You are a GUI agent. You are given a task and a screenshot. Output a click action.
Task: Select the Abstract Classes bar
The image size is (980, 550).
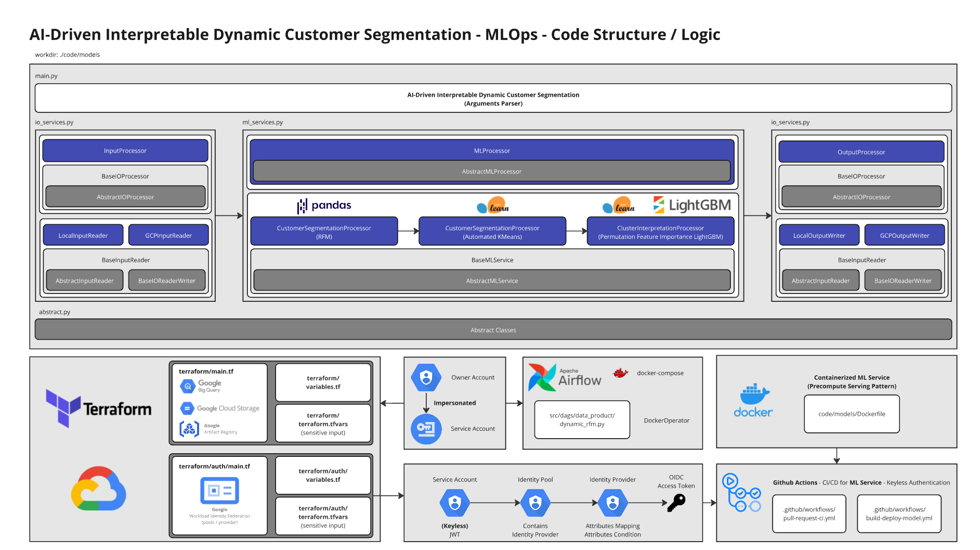(x=493, y=330)
